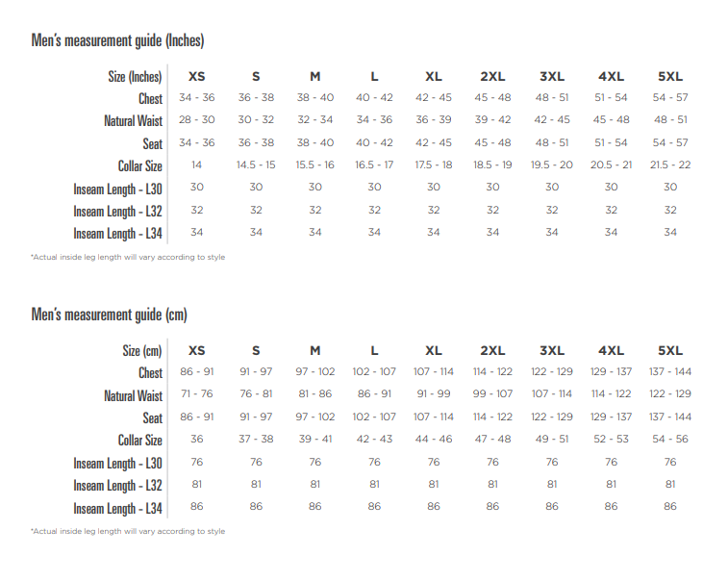Screen dimensions: 728x581
Task: Click the XS collar size value "14"
Action: pyautogui.click(x=196, y=165)
